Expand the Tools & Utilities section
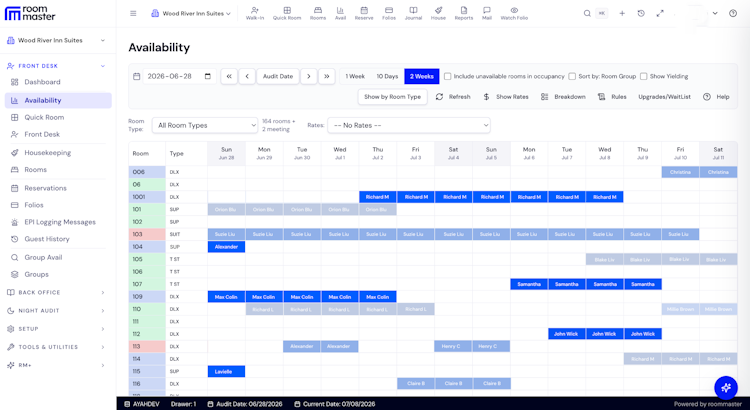 point(56,347)
